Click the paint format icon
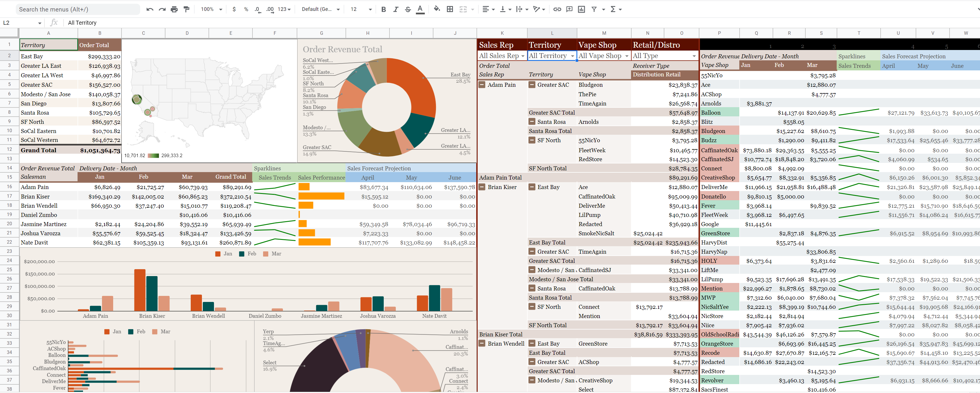 click(x=186, y=9)
